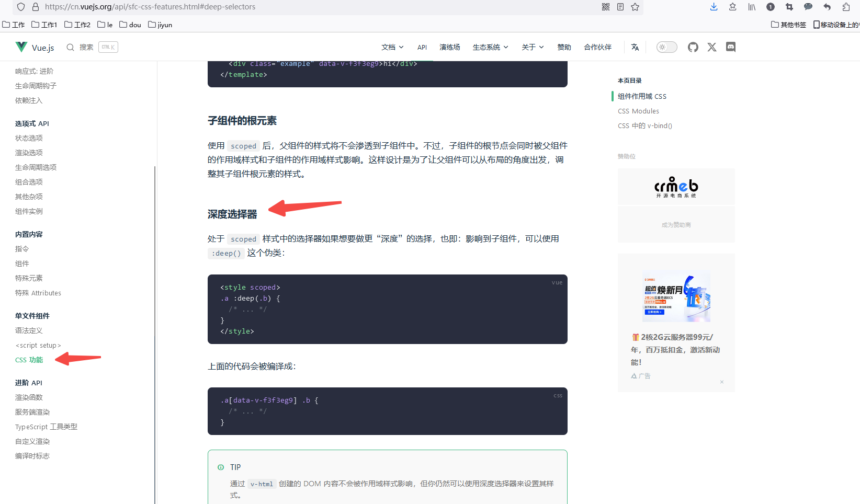Switch to the API section
This screenshot has height=504, width=860.
[x=422, y=47]
